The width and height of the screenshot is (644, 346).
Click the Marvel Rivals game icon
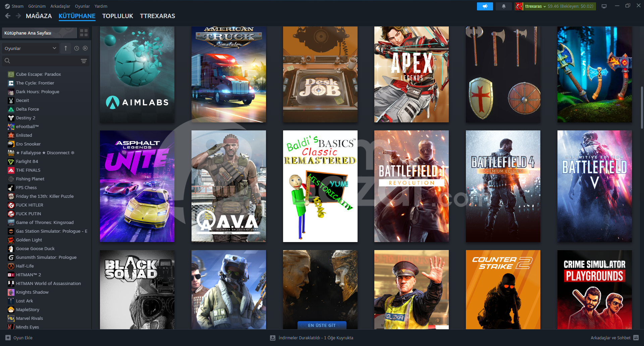(x=11, y=318)
